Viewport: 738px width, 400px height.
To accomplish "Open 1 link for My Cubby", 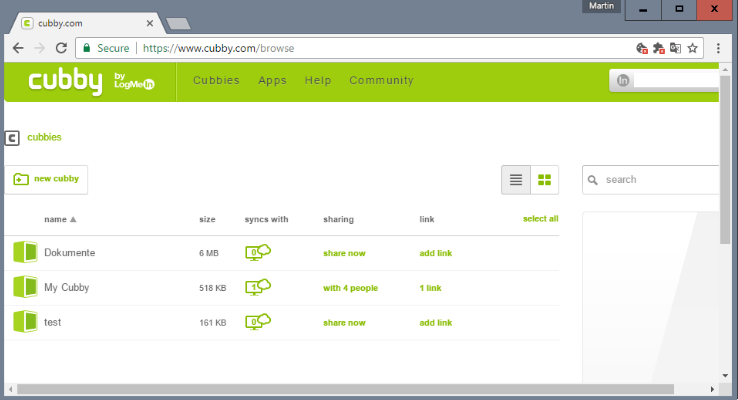I will pyautogui.click(x=430, y=288).
